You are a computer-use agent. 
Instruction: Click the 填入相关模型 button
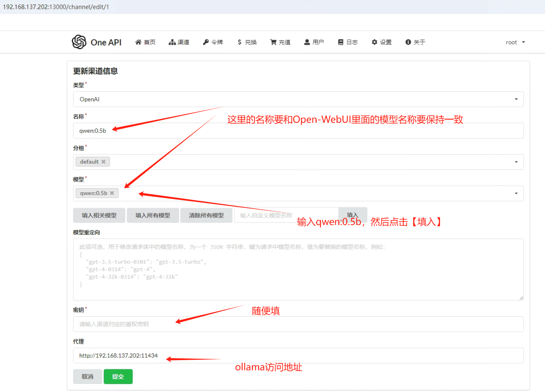click(99, 215)
